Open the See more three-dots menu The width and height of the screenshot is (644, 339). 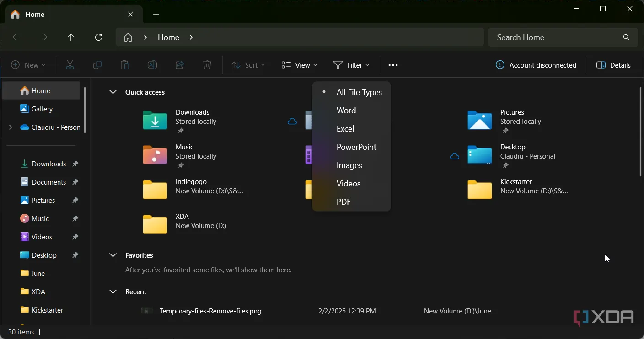(393, 65)
